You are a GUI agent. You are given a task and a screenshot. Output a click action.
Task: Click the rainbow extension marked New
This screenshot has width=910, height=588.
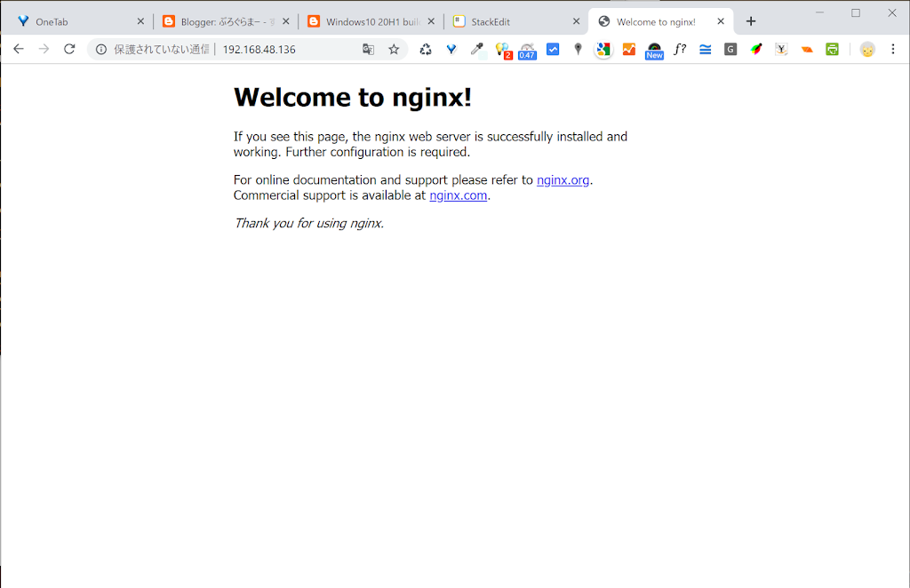[654, 51]
